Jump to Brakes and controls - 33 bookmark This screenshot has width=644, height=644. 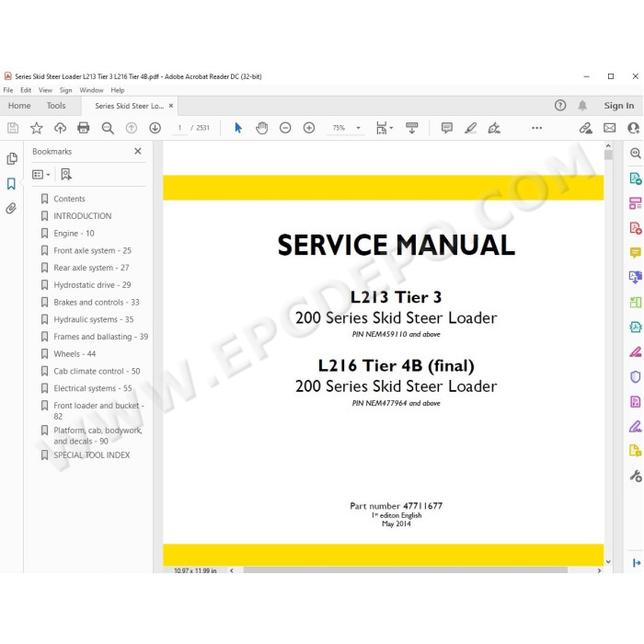[97, 303]
